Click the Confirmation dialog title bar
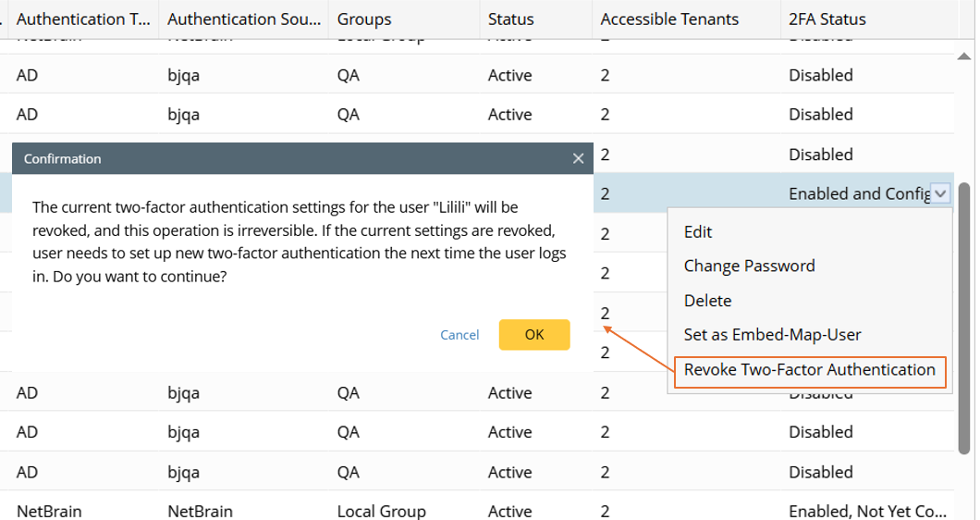The width and height of the screenshot is (980, 520). (277, 159)
